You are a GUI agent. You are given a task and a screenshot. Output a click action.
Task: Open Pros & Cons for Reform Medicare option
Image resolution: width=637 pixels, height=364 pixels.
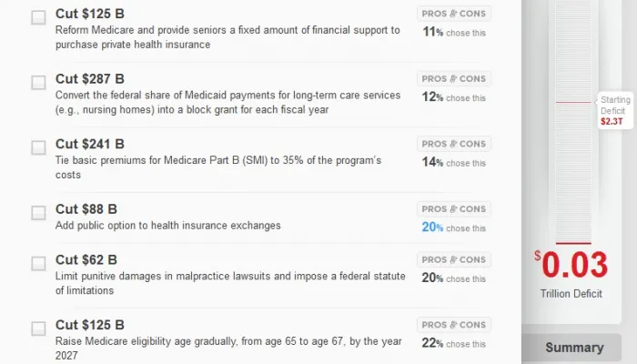[454, 14]
